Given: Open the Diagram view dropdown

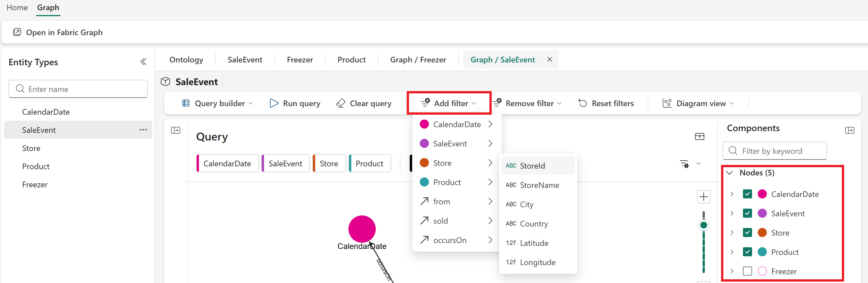Looking at the screenshot, I should pos(698,104).
